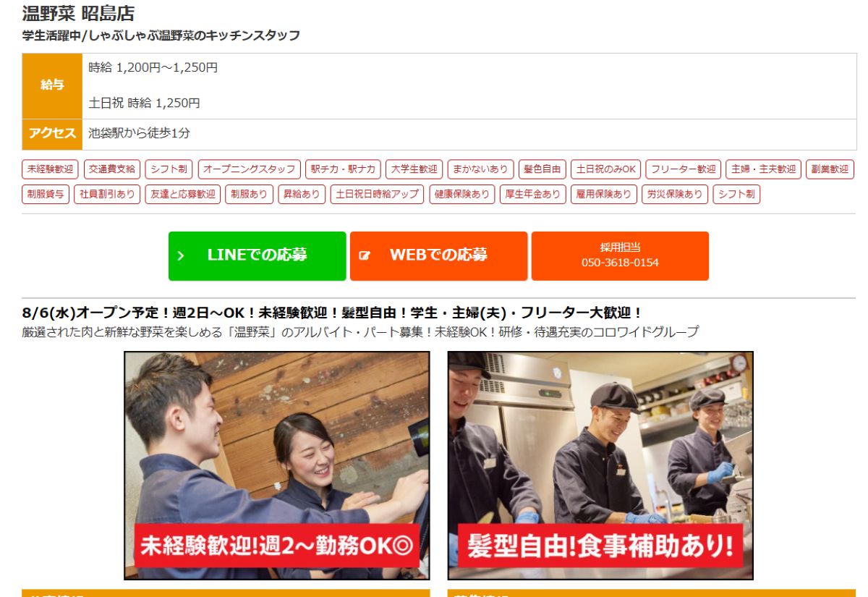Open the 髪型自由!食事補助あり kitchen photo

coord(600,465)
